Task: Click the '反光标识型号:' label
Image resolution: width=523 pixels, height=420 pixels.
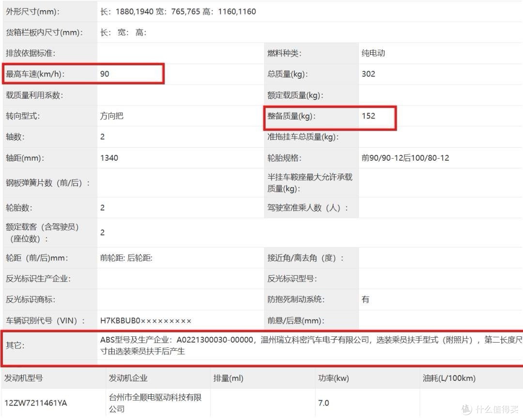Action: 292,279
